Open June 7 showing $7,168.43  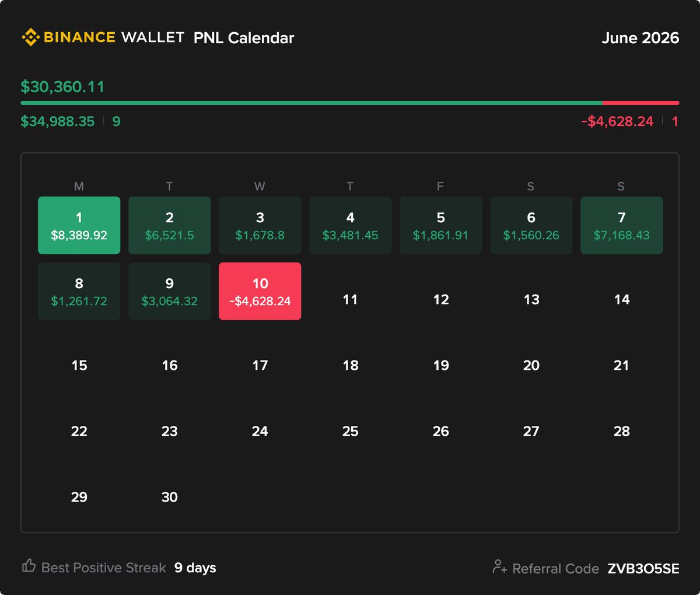[x=622, y=225]
